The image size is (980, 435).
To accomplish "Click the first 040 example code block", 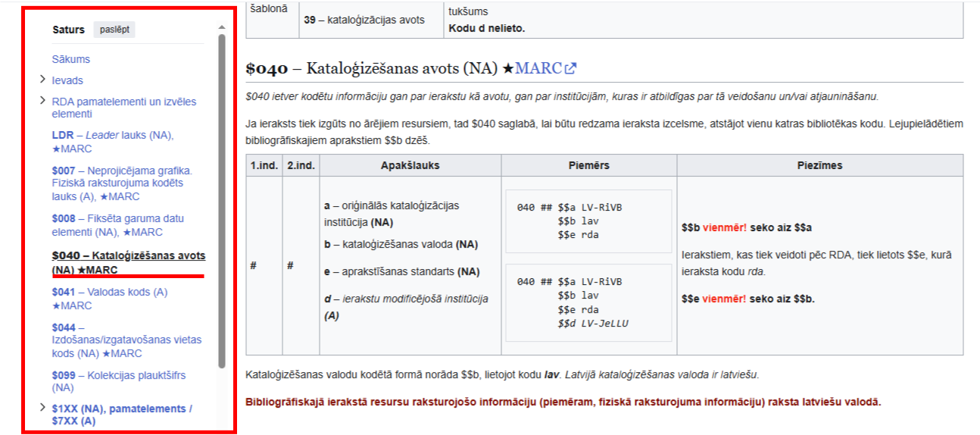I will [x=588, y=221].
